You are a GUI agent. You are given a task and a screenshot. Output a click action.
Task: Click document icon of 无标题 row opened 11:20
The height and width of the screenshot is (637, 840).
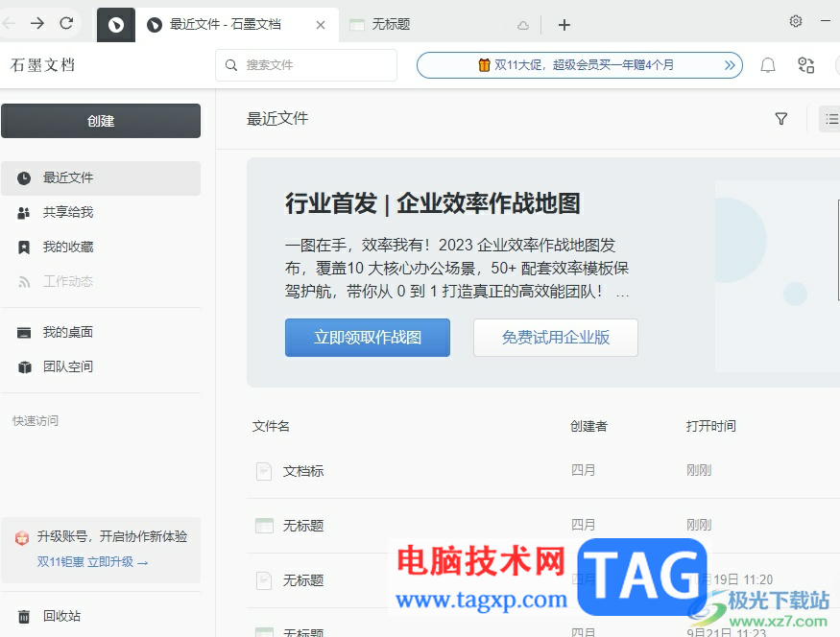pyautogui.click(x=264, y=580)
